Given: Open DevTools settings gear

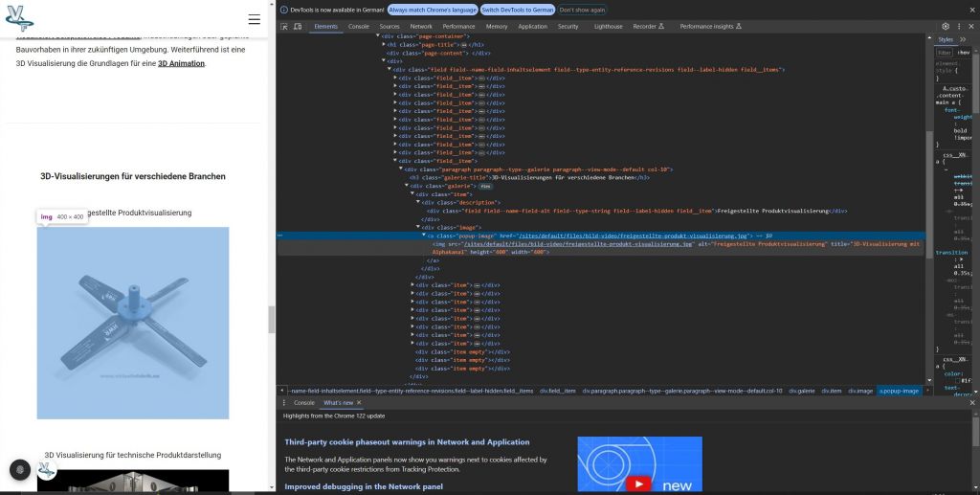Looking at the screenshot, I should 946,27.
